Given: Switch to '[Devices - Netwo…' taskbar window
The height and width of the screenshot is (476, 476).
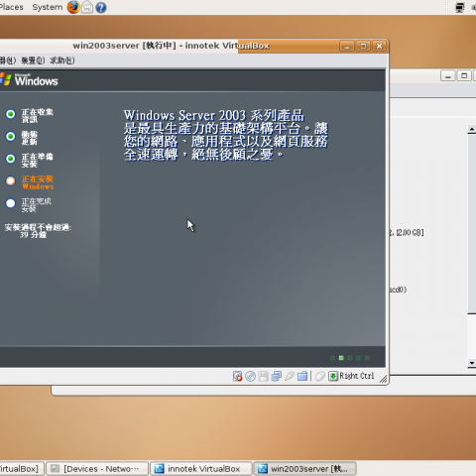Looking at the screenshot, I should [97, 469].
